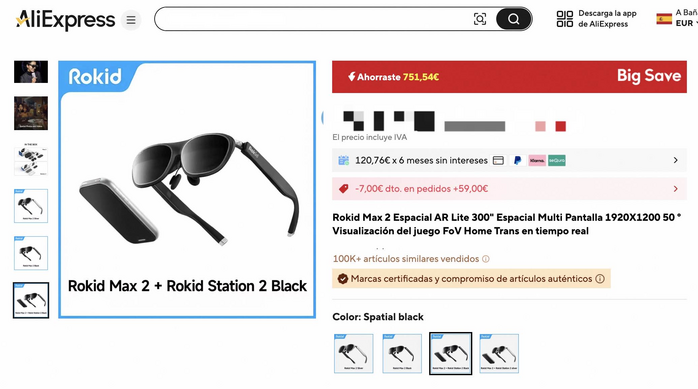Click the Spain flag icon
Image resolution: width=698 pixels, height=389 pixels.
[664, 19]
